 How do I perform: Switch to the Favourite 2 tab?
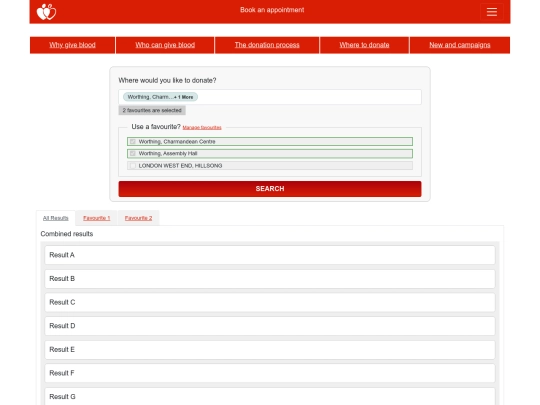coord(138,218)
